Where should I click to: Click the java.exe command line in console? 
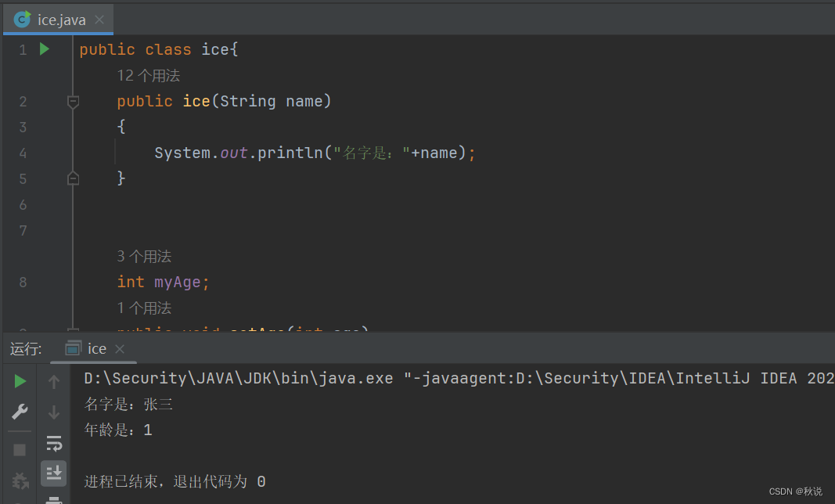(x=459, y=378)
